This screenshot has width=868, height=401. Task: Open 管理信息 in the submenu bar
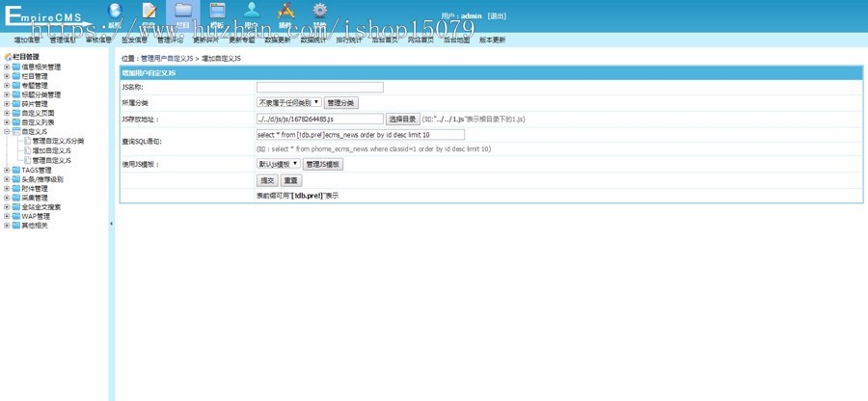(63, 40)
